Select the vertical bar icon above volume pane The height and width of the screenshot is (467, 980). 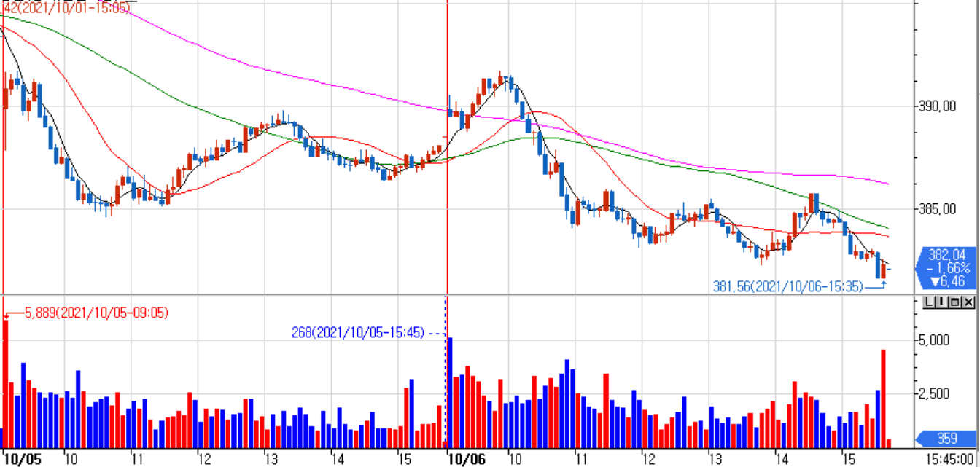tap(941, 302)
